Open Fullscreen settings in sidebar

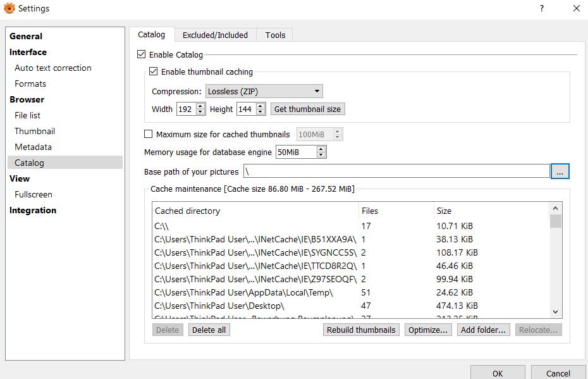[x=34, y=194]
